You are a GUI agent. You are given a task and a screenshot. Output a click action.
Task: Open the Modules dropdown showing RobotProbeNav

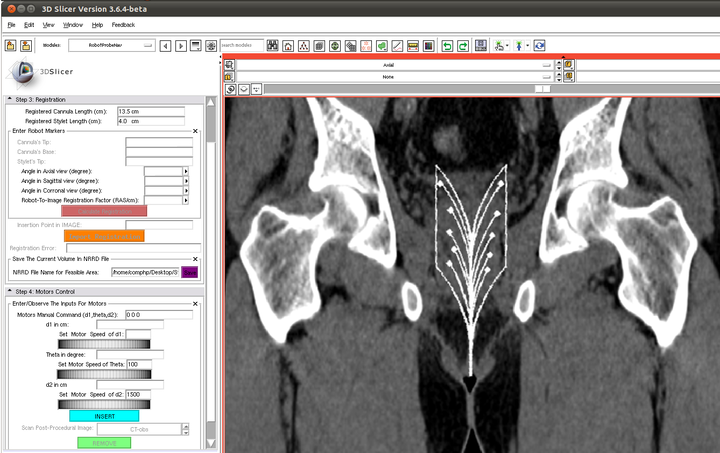(112, 45)
